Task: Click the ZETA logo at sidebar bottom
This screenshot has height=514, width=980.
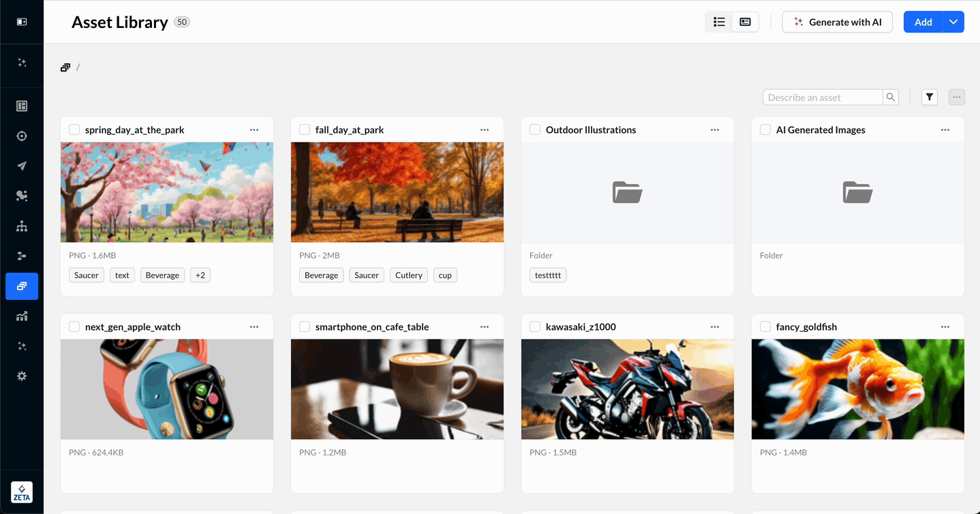Action: coord(22,492)
